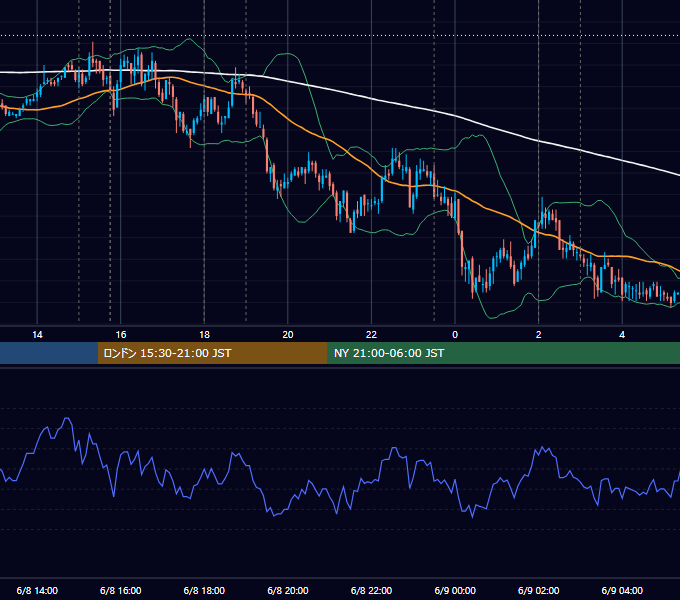Click the 14 hour label on the chart axis
Viewport: 680px width, 600px height.
pos(37,335)
